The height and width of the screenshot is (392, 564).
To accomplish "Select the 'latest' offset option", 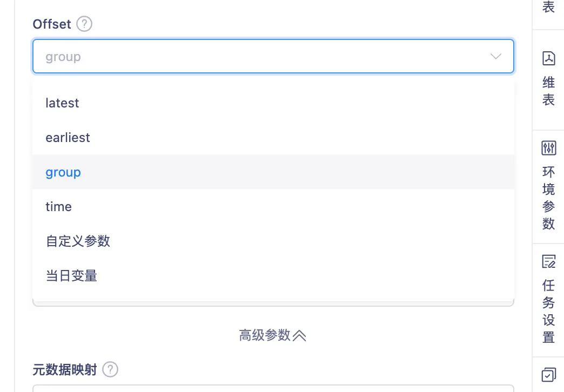I will 62,103.
